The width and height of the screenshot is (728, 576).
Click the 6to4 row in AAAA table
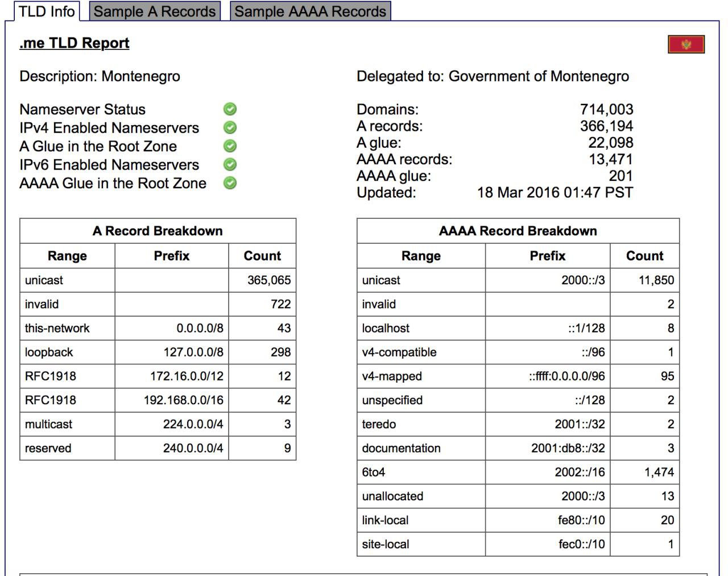518,473
